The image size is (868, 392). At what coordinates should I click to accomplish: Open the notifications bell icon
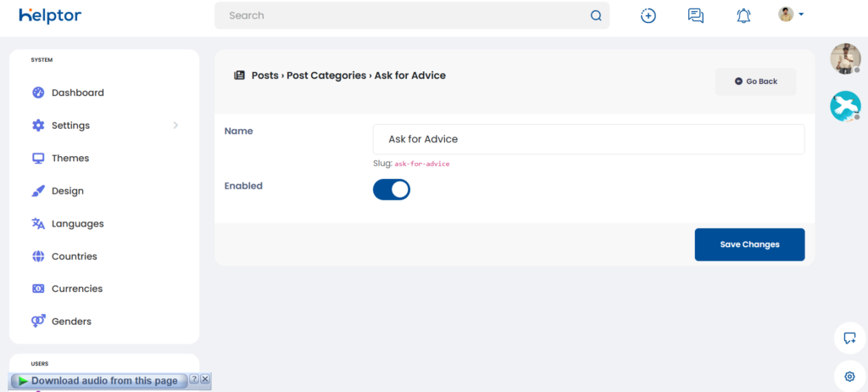click(x=743, y=15)
